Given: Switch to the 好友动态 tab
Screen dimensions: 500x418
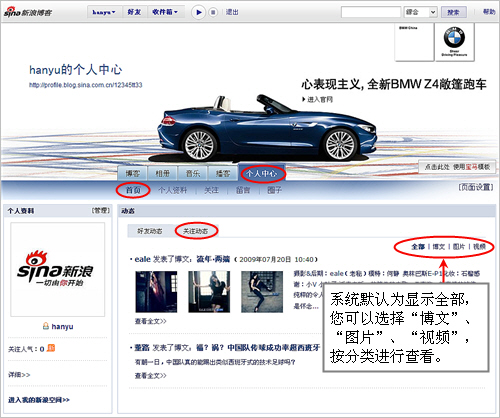Looking at the screenshot, I should 149,231.
